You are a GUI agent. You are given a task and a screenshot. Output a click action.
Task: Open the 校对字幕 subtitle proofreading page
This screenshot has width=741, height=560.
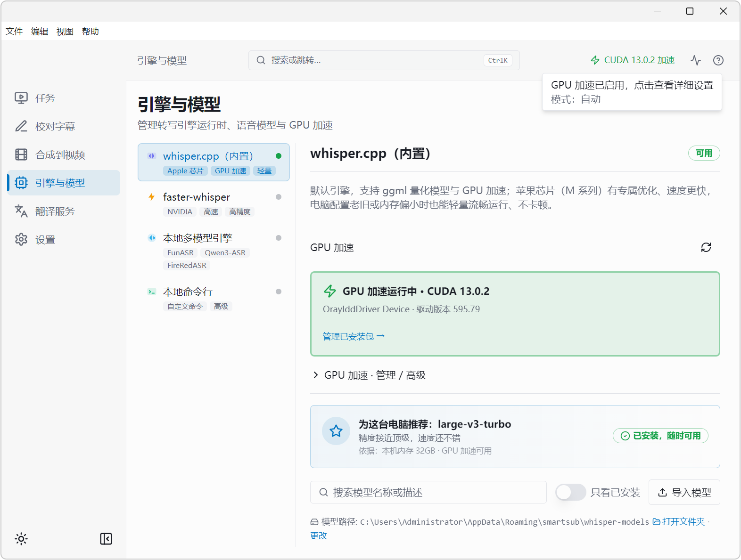coord(64,126)
